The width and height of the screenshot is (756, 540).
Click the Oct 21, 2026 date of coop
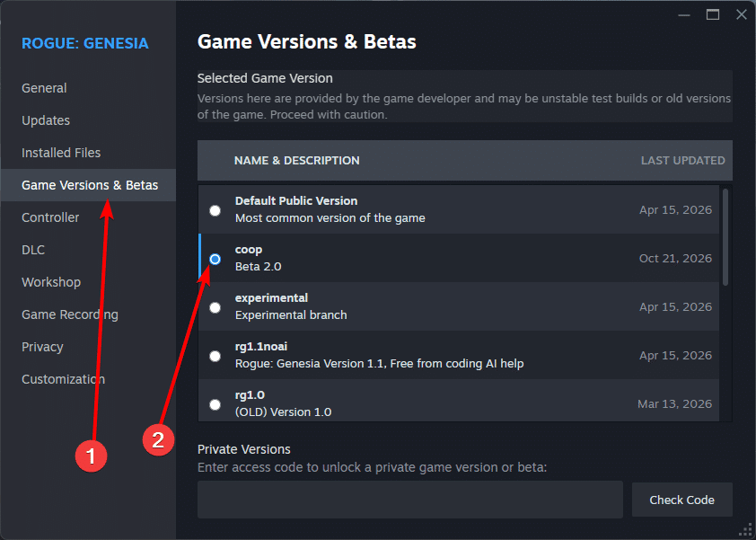(x=675, y=258)
